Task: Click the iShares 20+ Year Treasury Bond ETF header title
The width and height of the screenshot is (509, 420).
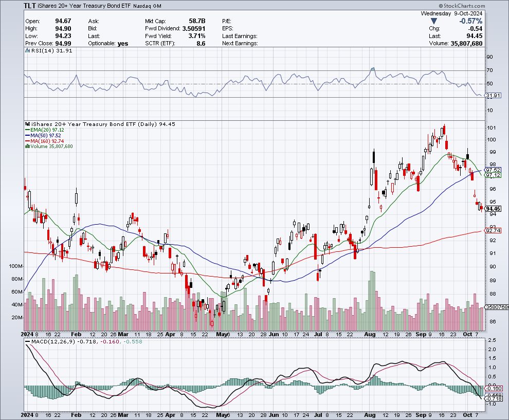Action: pos(84,6)
